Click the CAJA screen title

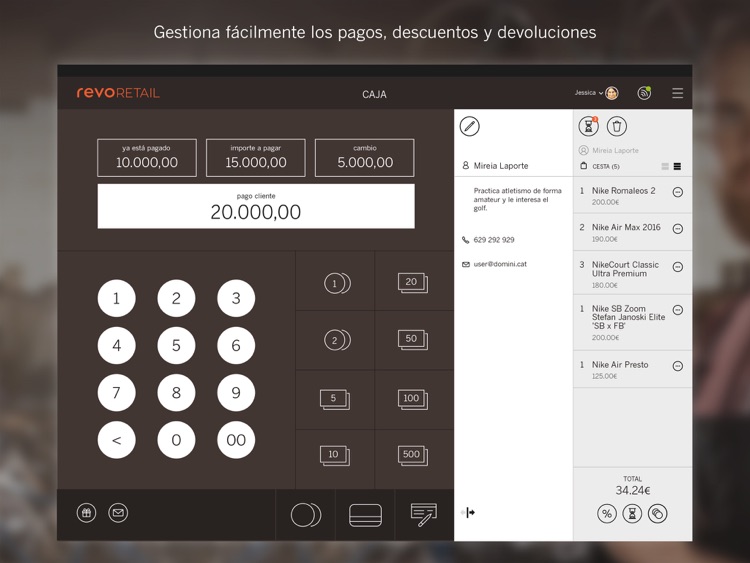pos(374,94)
